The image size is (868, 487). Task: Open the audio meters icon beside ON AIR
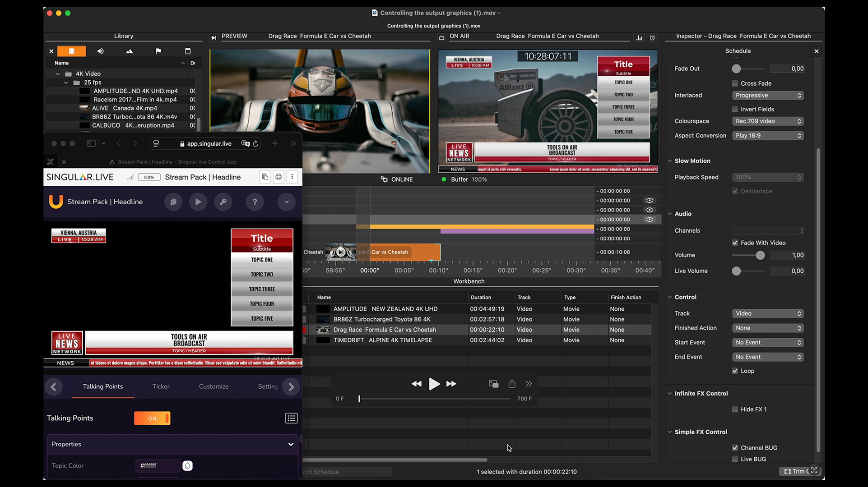pos(639,38)
